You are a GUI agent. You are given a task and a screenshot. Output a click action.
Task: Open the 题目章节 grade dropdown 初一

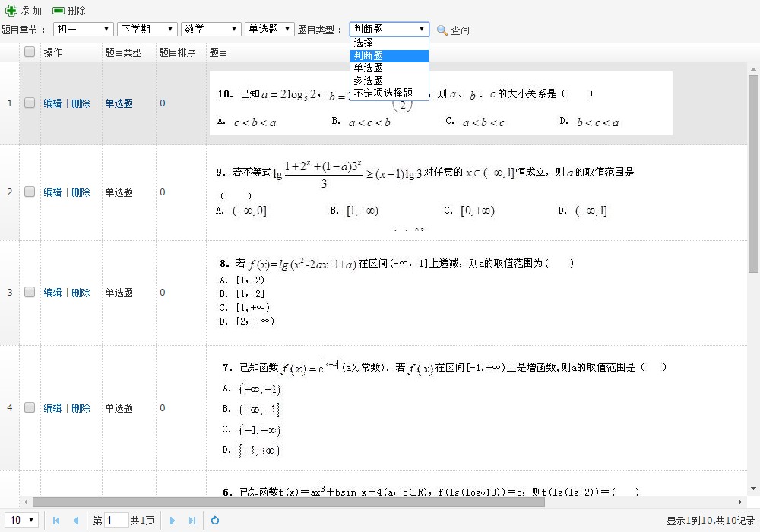pos(82,29)
